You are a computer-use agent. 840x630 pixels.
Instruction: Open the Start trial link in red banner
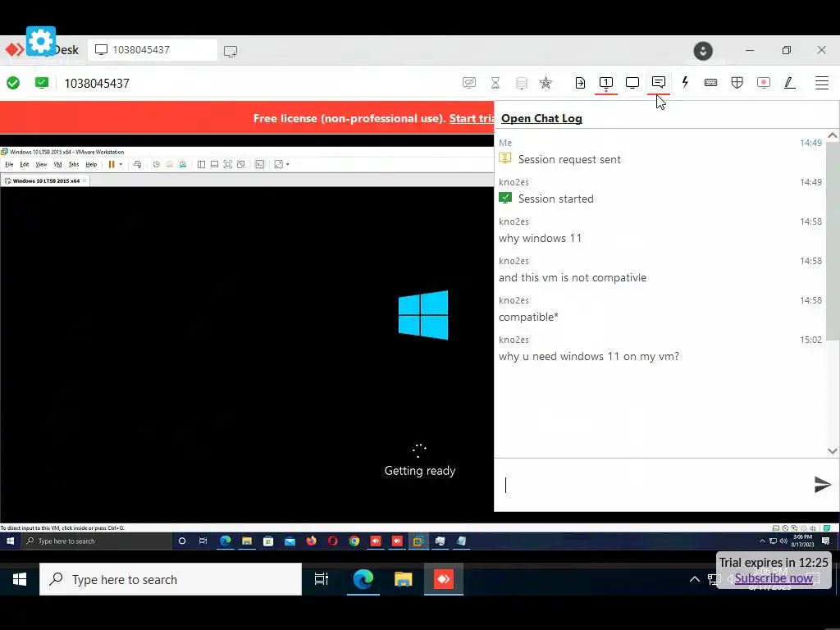(472, 118)
